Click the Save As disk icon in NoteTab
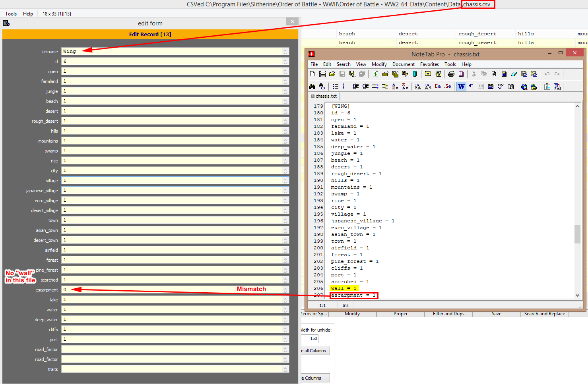588x384 pixels. pyautogui.click(x=352, y=74)
